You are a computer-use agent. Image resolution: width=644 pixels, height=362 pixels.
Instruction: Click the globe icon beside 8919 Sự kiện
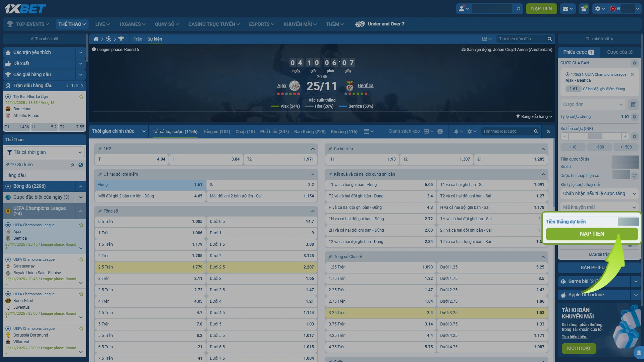80,165
